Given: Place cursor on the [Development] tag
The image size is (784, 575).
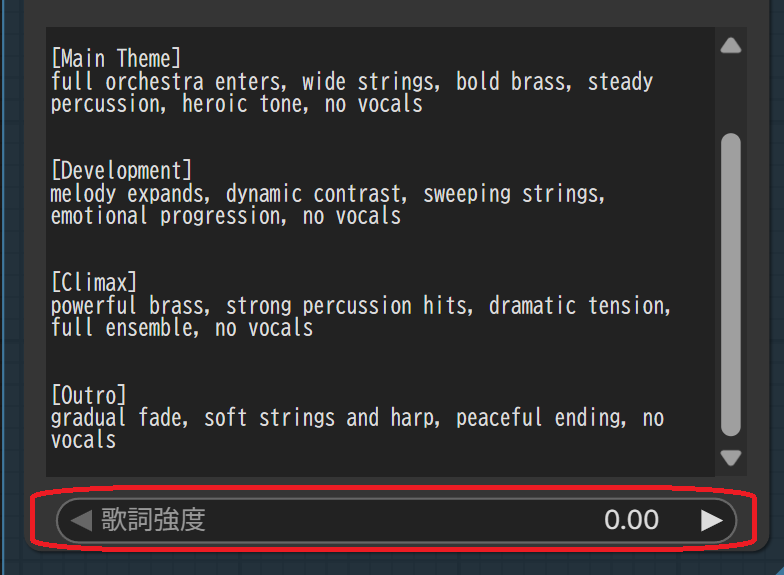Looking at the screenshot, I should pyautogui.click(x=120, y=171).
